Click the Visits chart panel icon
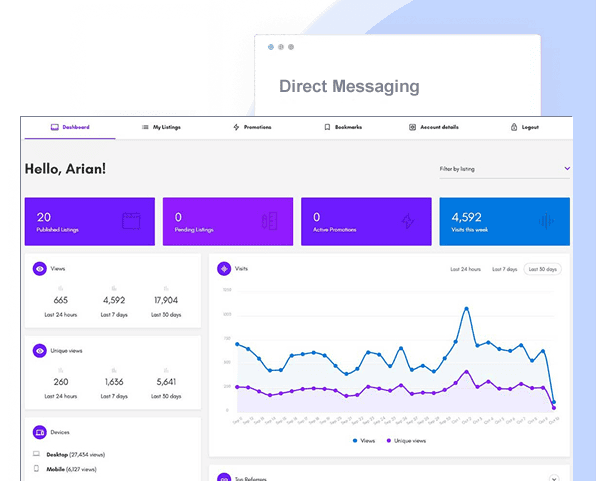The height and width of the screenshot is (481, 597). click(x=224, y=269)
